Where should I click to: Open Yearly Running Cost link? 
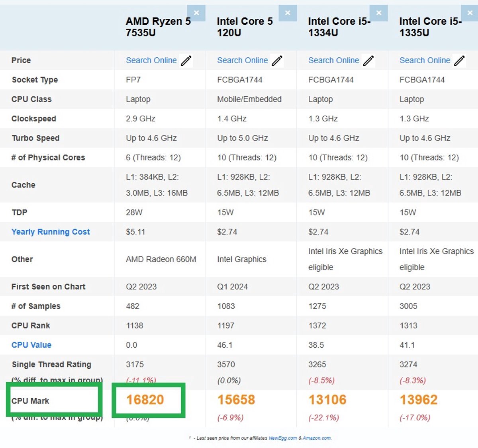coord(51,232)
